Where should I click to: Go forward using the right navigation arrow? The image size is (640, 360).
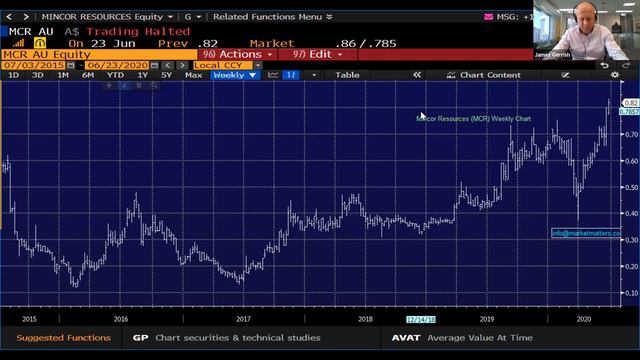click(x=26, y=17)
